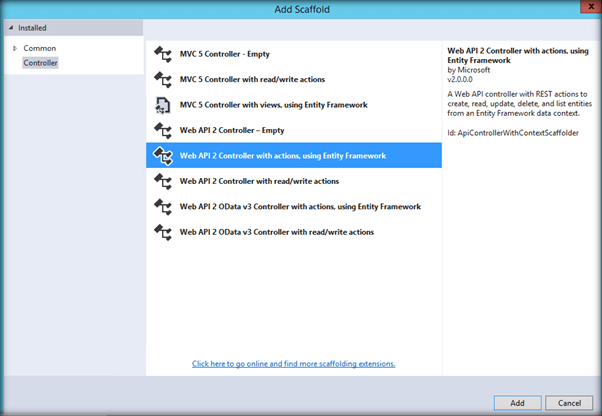This screenshot has width=602, height=416.
Task: Select Web API 2 Controller with actions, using Entity Framework
Action: (294, 155)
